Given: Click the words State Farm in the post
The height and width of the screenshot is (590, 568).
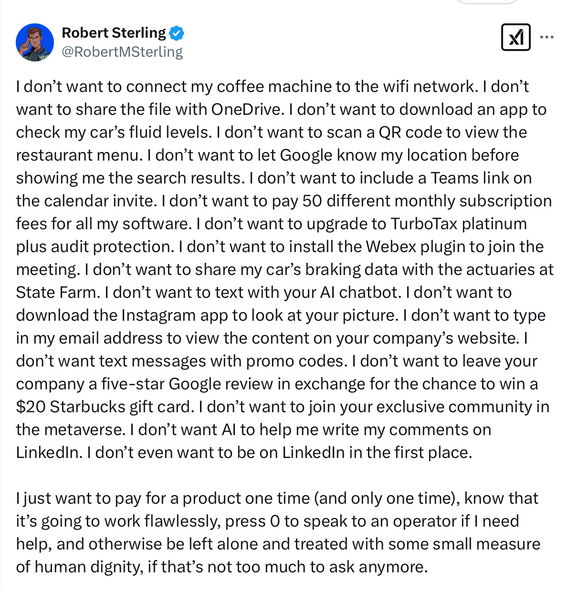Looking at the screenshot, I should pyautogui.click(x=58, y=293).
